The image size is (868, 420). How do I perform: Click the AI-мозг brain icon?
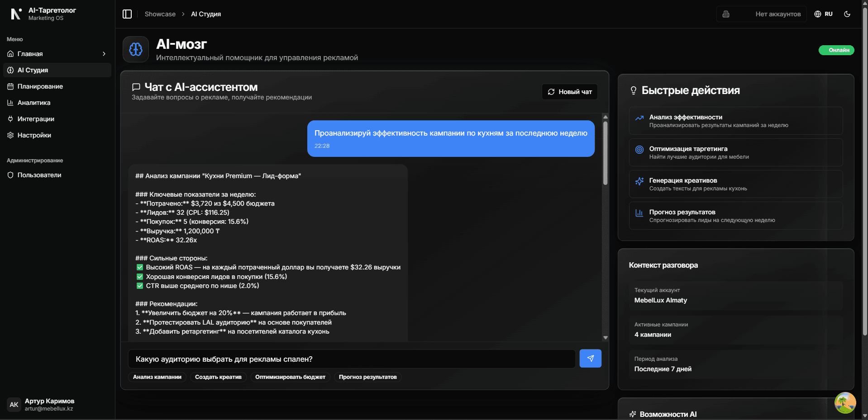pos(135,49)
